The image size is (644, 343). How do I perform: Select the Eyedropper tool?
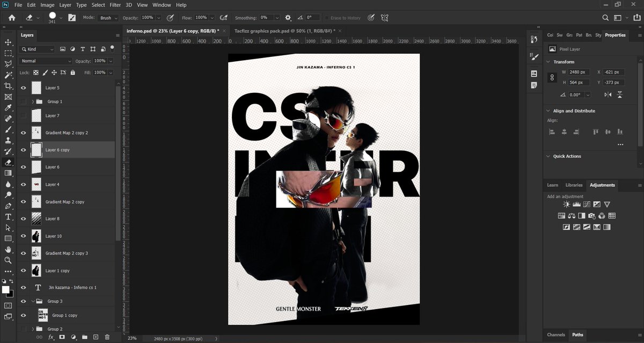point(8,108)
